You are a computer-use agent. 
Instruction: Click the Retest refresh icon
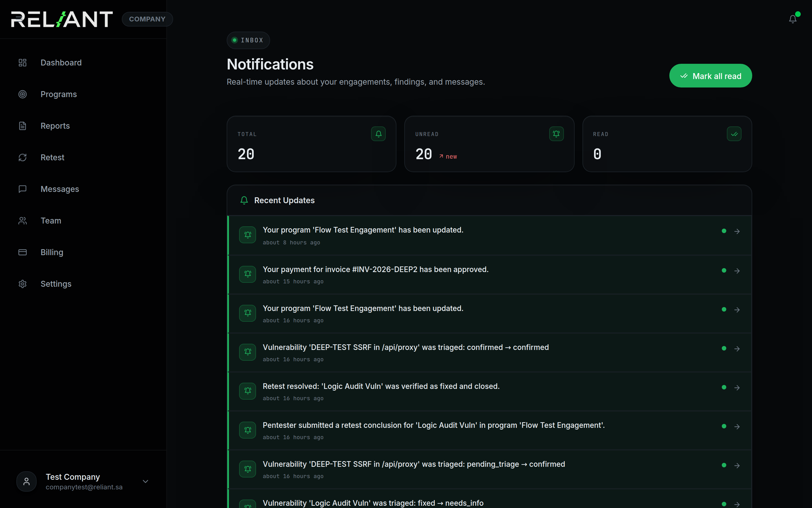coord(23,157)
